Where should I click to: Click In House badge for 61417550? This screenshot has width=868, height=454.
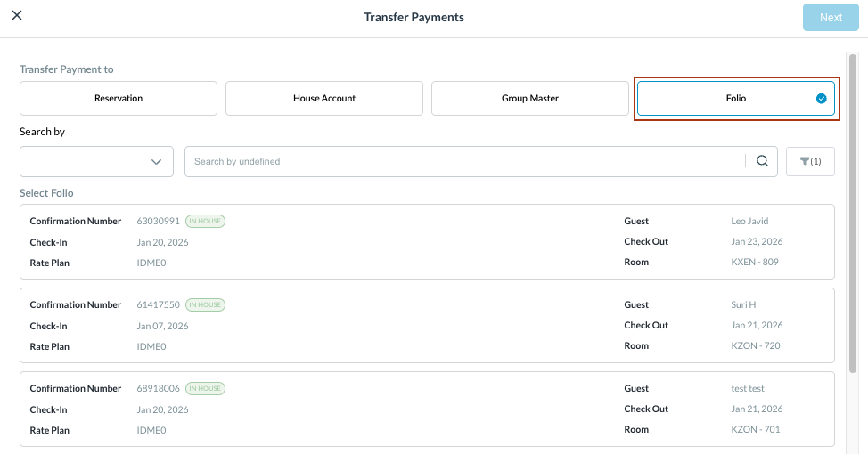[205, 305]
